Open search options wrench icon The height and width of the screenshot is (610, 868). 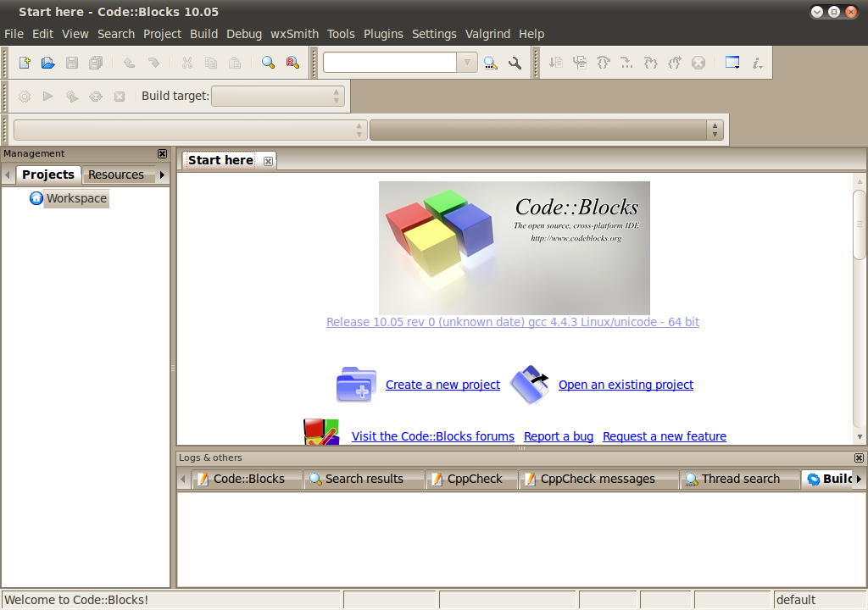[x=515, y=63]
